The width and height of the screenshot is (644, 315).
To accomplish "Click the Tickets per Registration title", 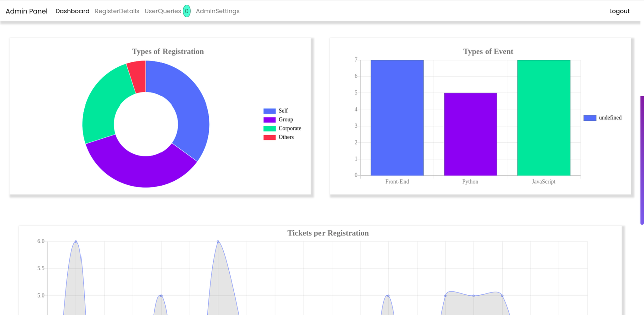I will pyautogui.click(x=328, y=233).
